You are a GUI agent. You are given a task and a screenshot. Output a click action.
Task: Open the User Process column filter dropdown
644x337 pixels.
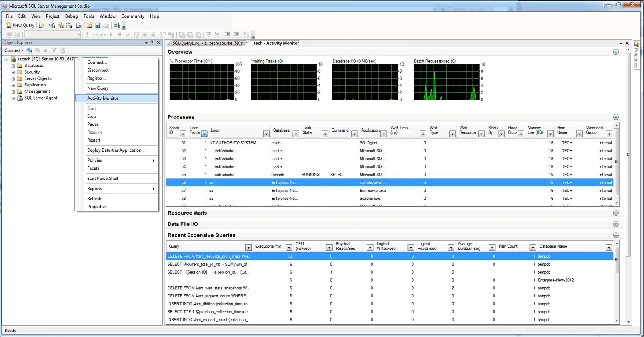click(x=204, y=134)
